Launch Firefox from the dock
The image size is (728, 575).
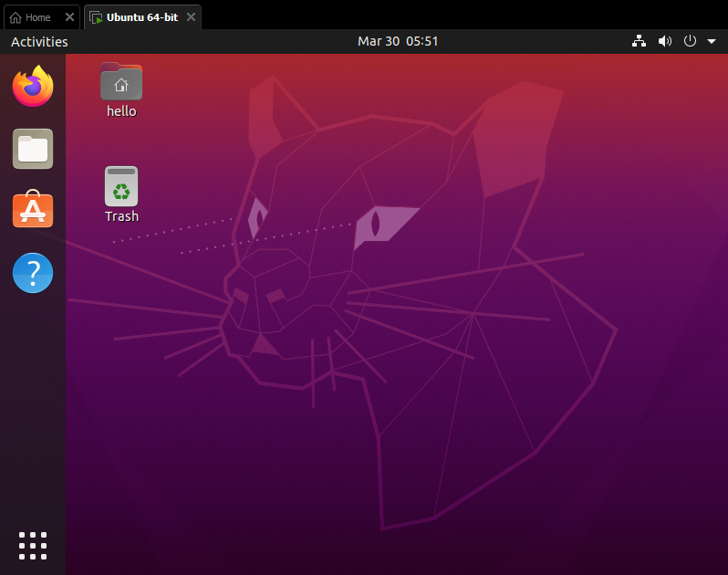(x=33, y=86)
